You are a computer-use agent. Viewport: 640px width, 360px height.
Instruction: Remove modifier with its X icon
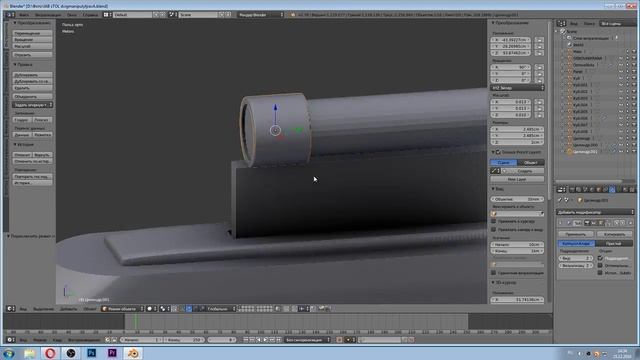pyautogui.click(x=630, y=223)
